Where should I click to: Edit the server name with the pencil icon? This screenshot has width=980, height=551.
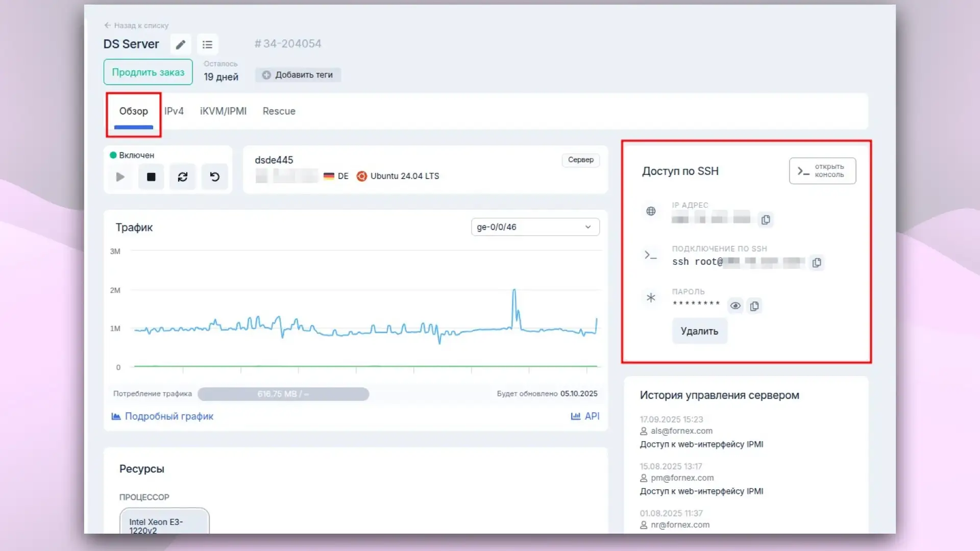click(x=180, y=44)
